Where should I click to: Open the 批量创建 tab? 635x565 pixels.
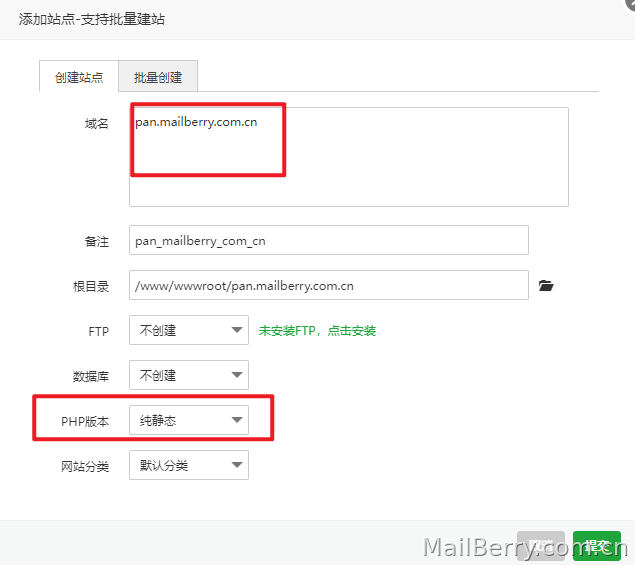[158, 77]
